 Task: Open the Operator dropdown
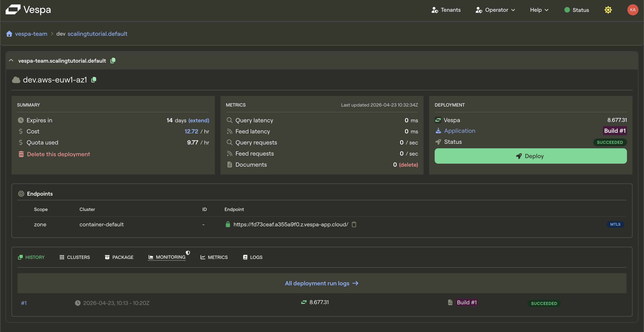494,10
